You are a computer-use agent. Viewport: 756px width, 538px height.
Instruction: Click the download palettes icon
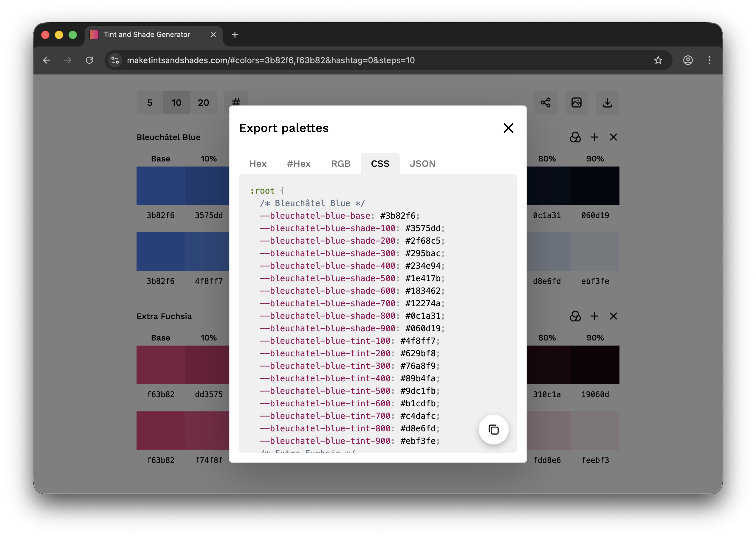608,103
